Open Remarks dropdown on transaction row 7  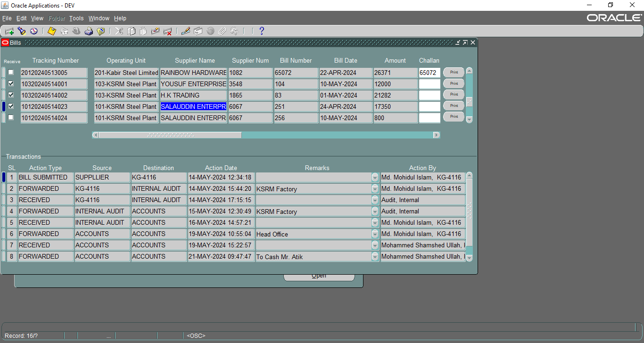pos(375,245)
